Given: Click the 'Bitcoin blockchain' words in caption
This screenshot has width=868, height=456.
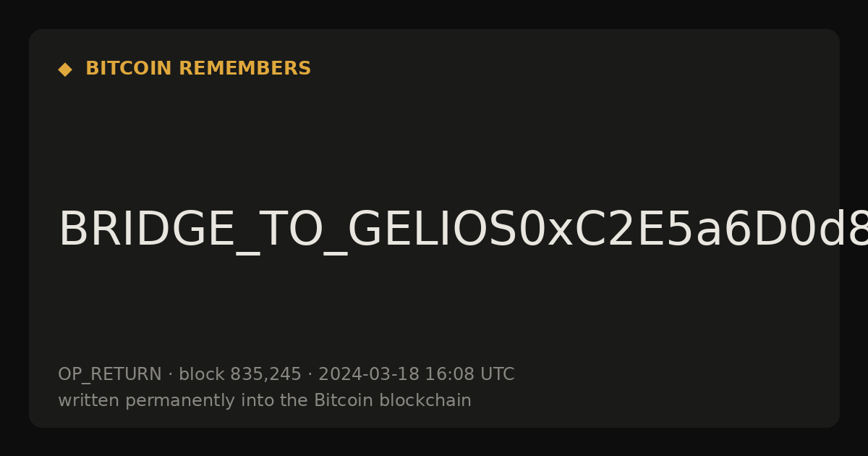Looking at the screenshot, I should 393,401.
